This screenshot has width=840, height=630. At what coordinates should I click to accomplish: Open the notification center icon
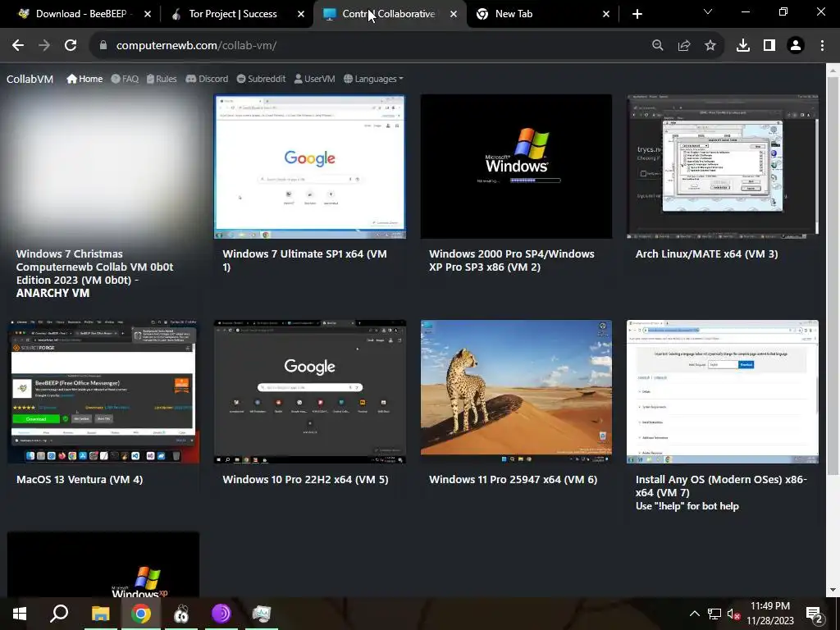815,614
